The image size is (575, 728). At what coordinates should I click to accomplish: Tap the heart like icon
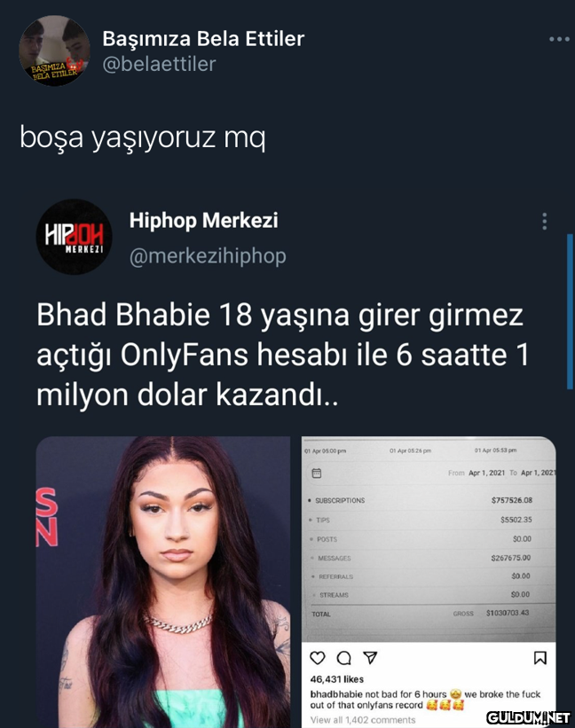pos(318,658)
